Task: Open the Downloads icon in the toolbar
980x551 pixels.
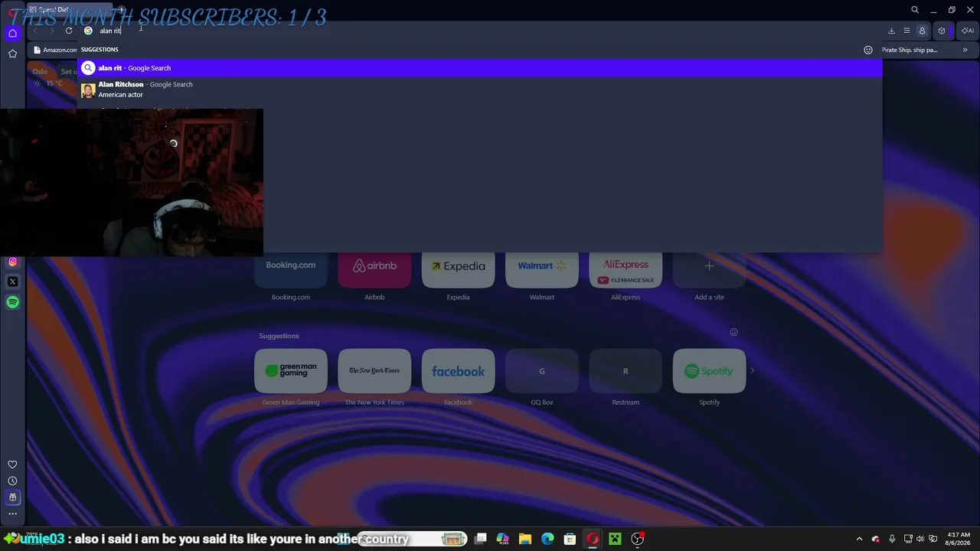Action: (891, 31)
